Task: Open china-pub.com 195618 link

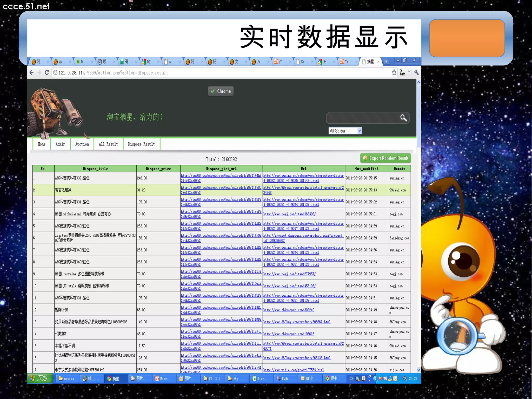Action: coord(289,334)
